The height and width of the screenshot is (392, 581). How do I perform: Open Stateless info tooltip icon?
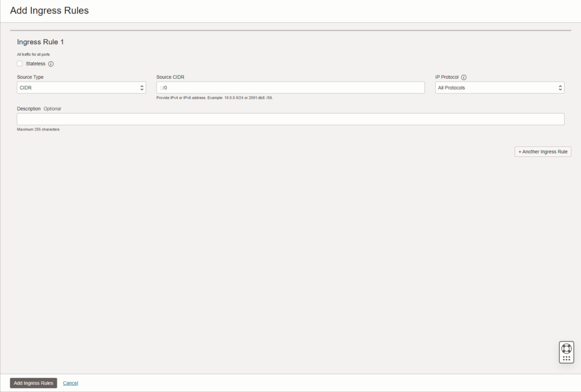click(x=50, y=64)
